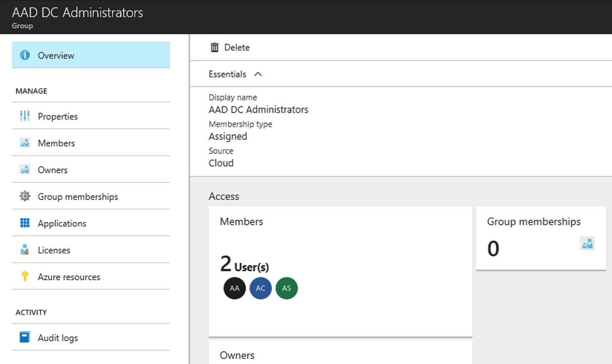Image resolution: width=612 pixels, height=364 pixels.
Task: Open the Group memberships card title
Action: click(534, 222)
